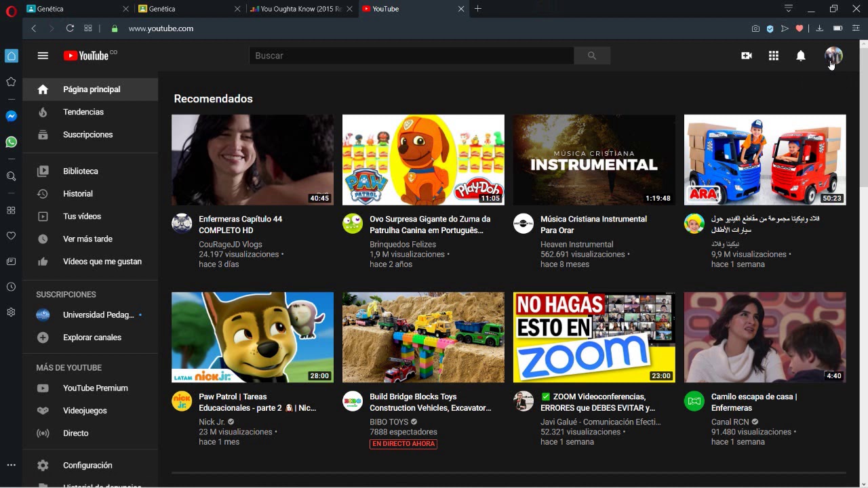The height and width of the screenshot is (488, 868).
Task: Open the create video camera icon
Action: pos(747,56)
